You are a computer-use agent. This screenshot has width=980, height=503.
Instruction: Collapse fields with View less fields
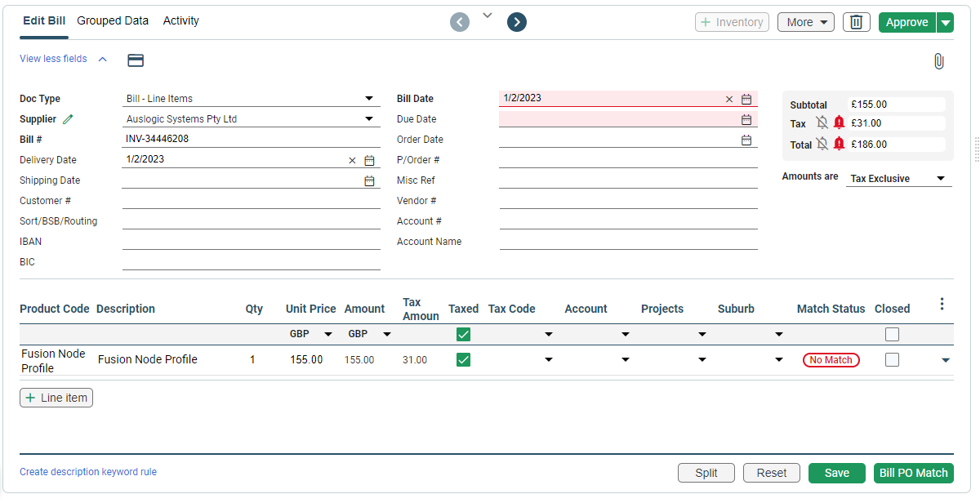coord(63,59)
